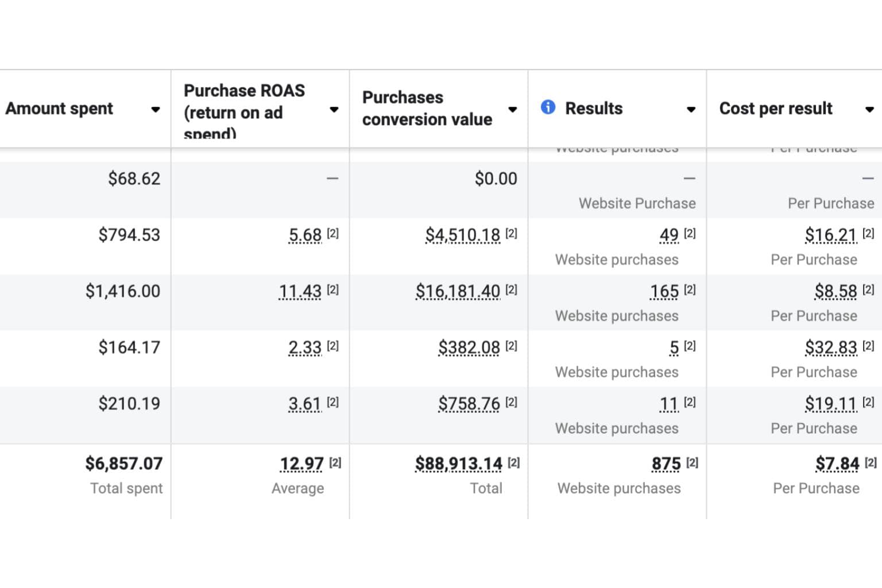882x588 pixels.
Task: Click the $32.83 cost per purchase
Action: 830,347
